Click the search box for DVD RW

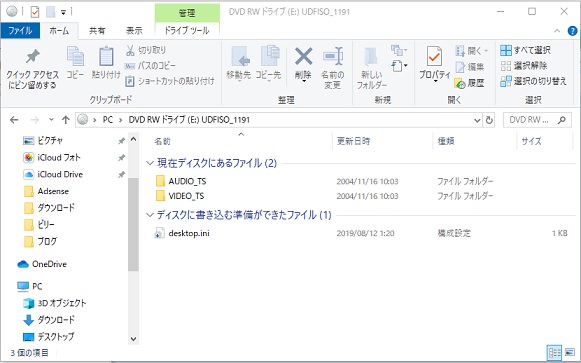pos(537,120)
